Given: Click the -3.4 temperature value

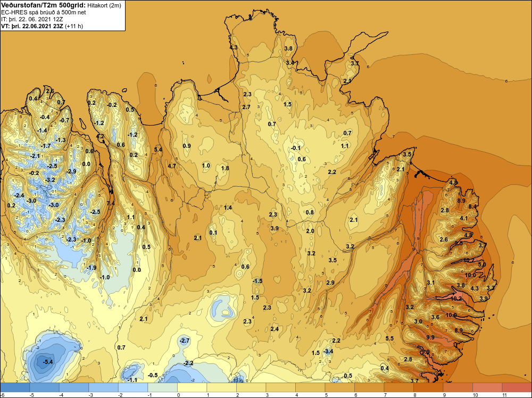Looking at the screenshot, I should point(328,351).
